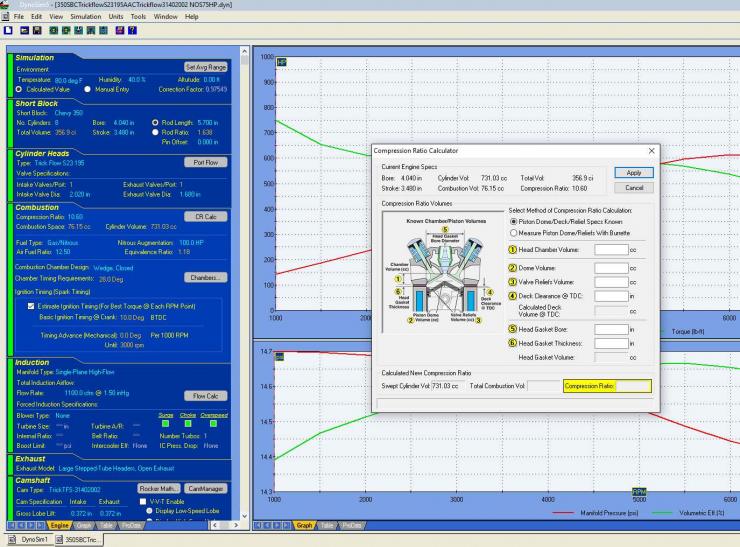Click the third teal toolbar icon
740x547 pixels.
tap(78, 30)
